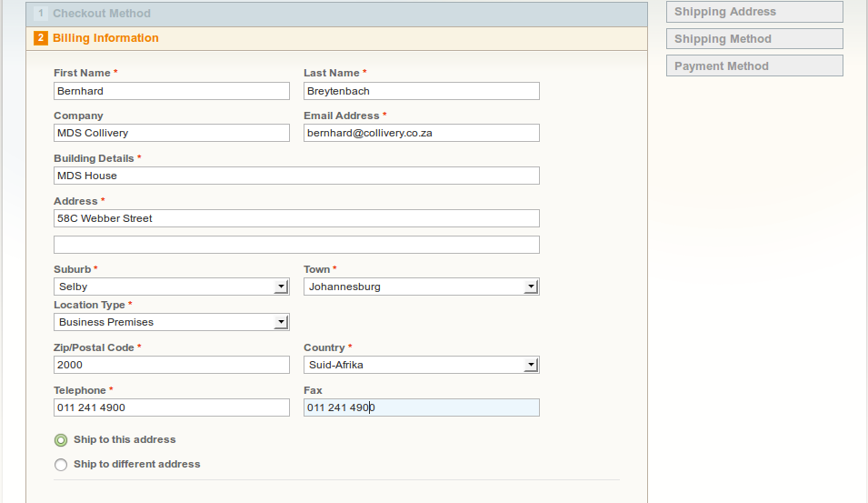Click the Building Details field

coord(296,176)
